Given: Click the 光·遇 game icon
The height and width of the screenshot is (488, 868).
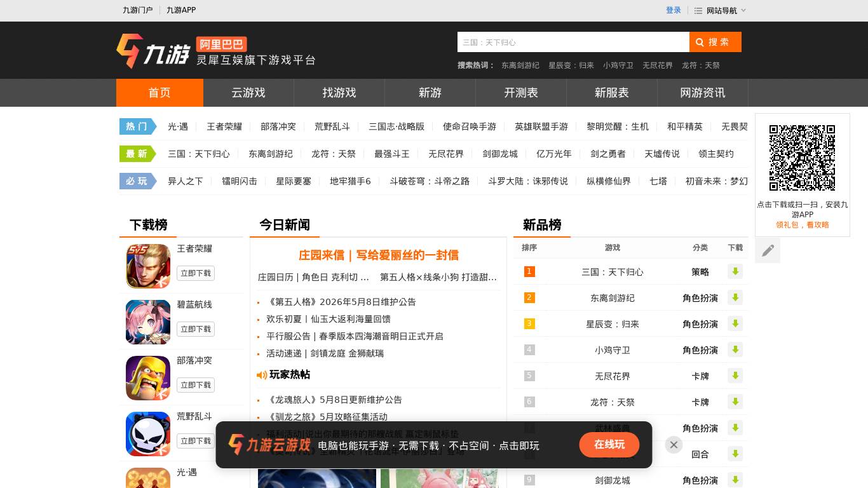Looking at the screenshot, I should tap(148, 478).
